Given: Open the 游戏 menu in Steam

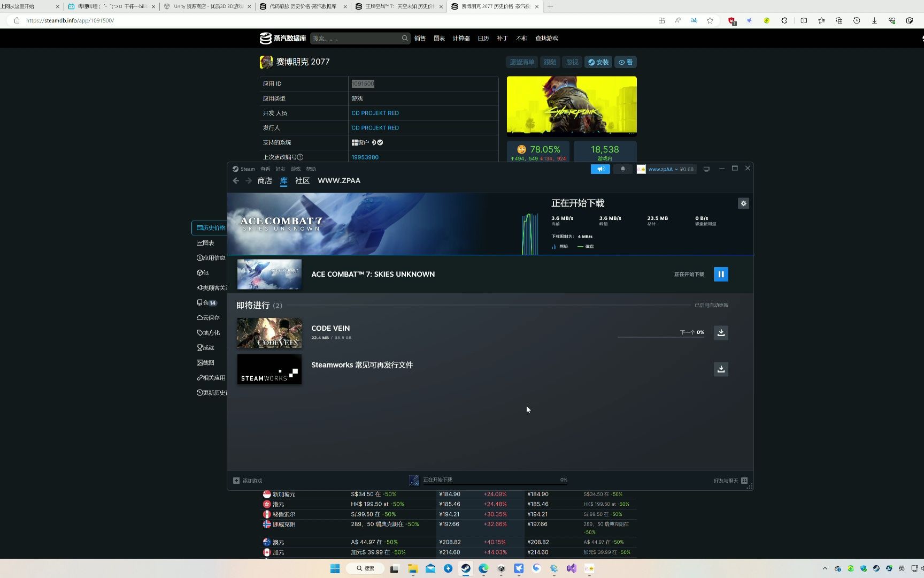Looking at the screenshot, I should coord(296,169).
